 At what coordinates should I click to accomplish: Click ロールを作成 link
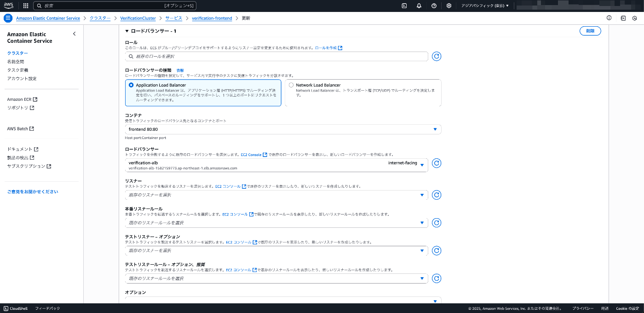coord(328,48)
